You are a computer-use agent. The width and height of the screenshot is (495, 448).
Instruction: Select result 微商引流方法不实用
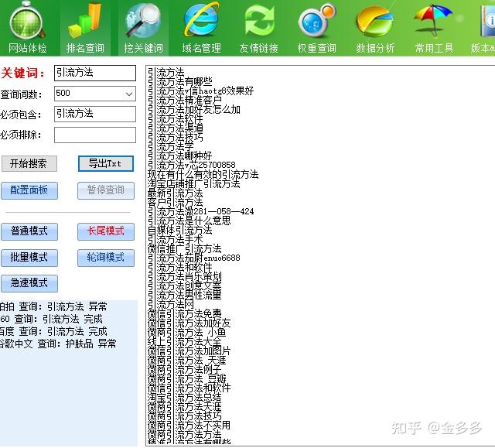coord(189,426)
